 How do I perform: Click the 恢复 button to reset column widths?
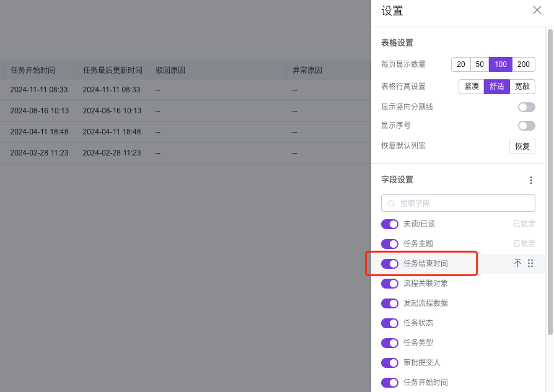click(522, 146)
